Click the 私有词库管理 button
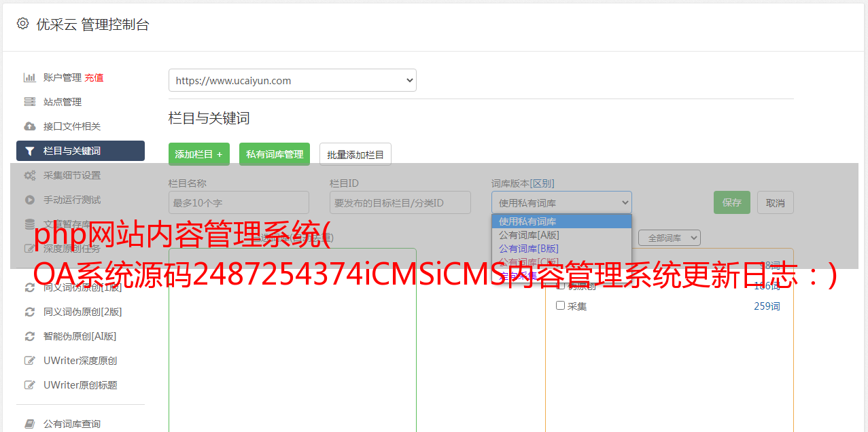 275,154
